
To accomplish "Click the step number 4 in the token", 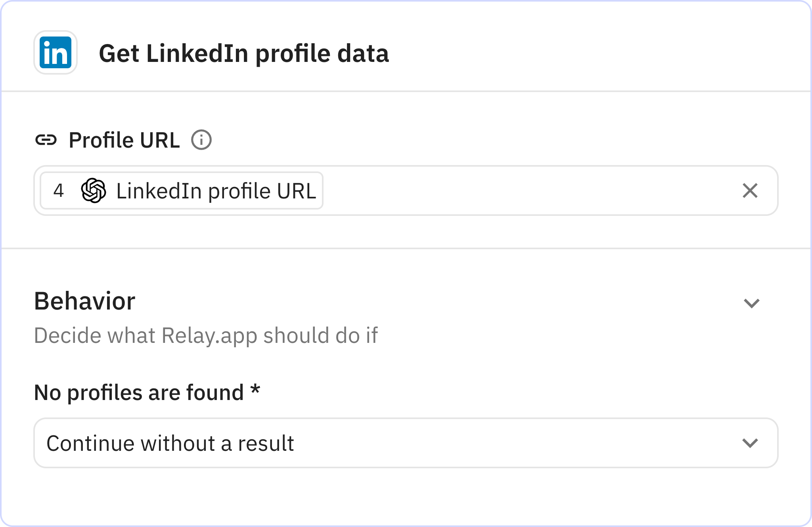I will click(59, 190).
